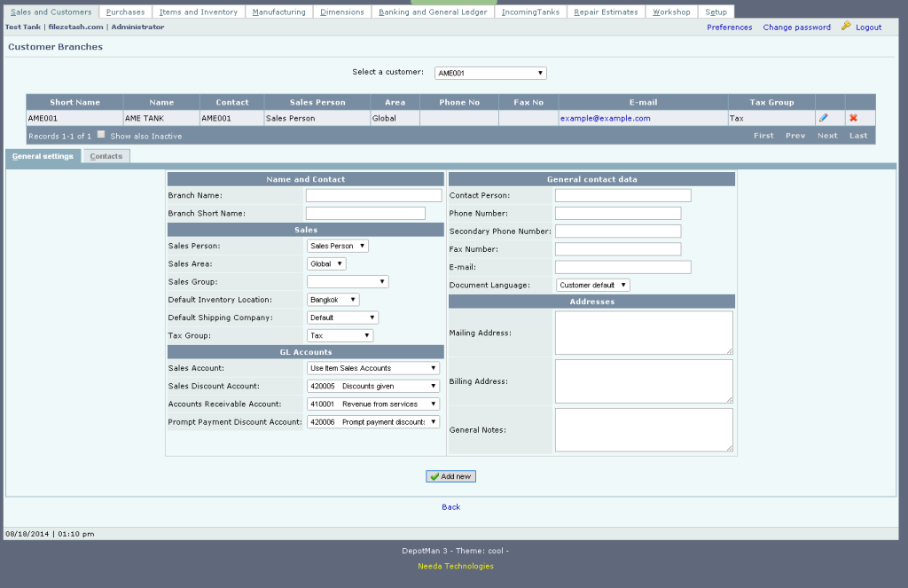Go to First records page
Screen dimensions: 908x588
point(763,136)
